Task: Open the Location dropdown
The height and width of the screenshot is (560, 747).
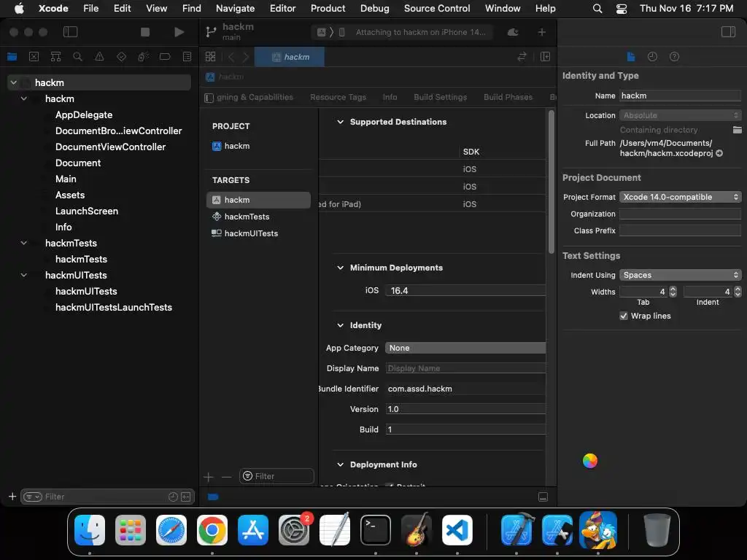Action: point(680,115)
